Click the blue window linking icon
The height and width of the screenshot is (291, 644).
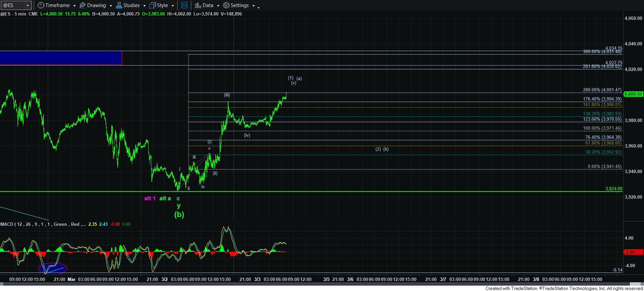coord(184,5)
